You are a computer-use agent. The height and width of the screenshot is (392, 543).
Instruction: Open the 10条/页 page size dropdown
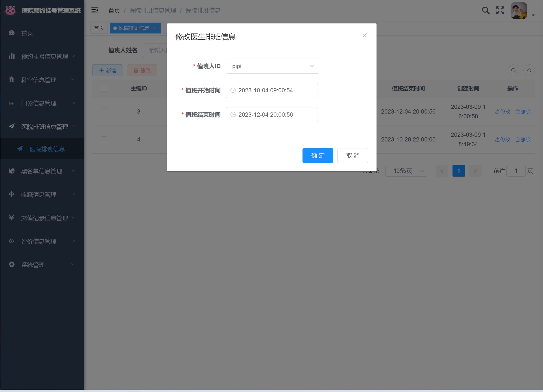pyautogui.click(x=406, y=171)
